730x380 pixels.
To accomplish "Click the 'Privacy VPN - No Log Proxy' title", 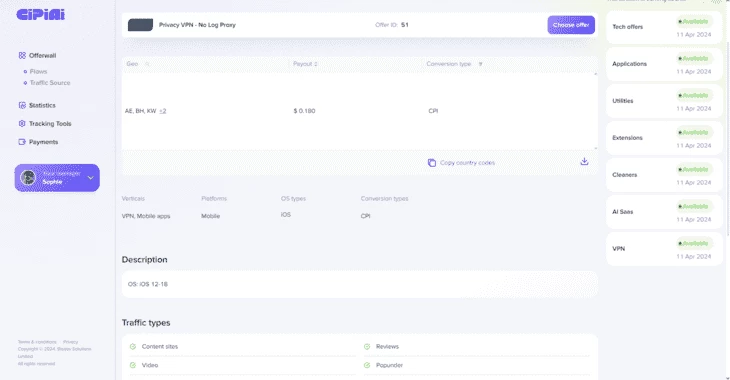I will 197,25.
